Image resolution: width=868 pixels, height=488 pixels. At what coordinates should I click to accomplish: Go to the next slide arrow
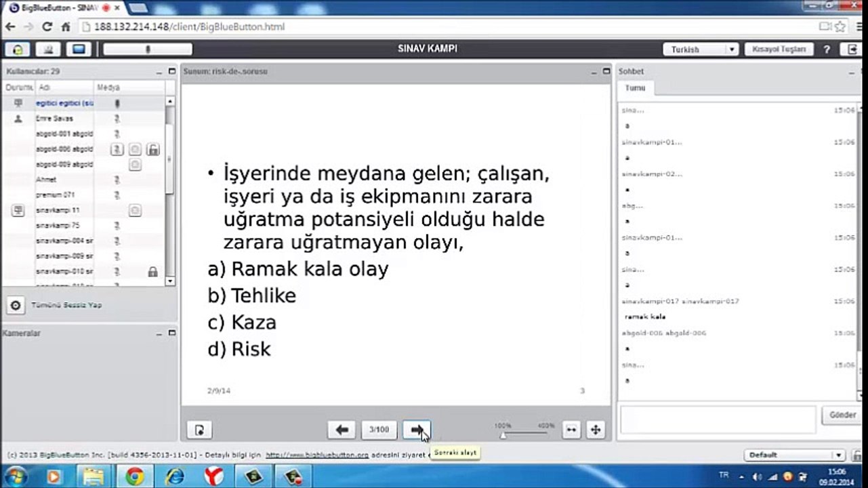(x=417, y=430)
